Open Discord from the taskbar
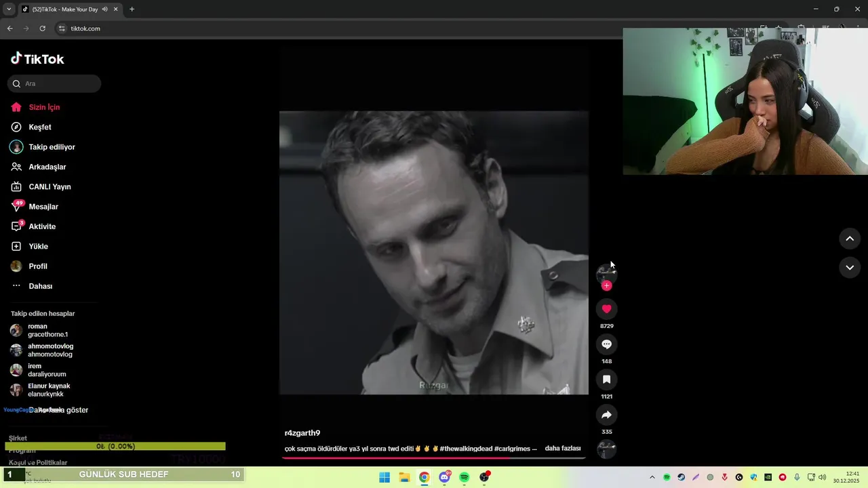The image size is (868, 488). tap(444, 477)
